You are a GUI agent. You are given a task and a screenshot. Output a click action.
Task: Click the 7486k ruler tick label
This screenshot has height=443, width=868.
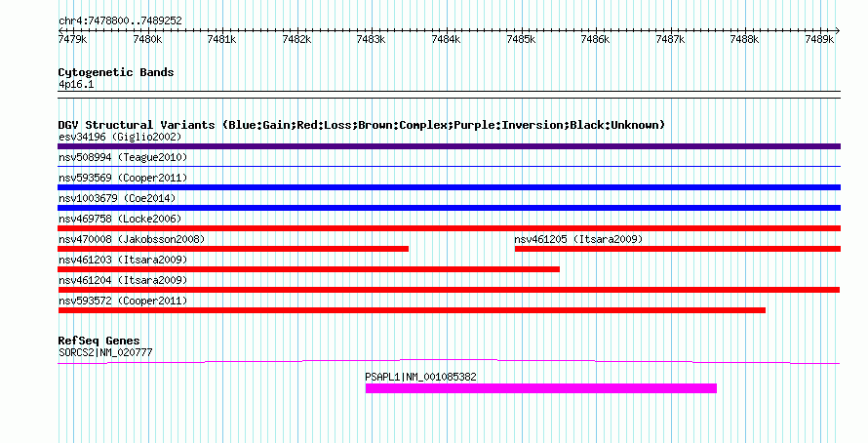[595, 39]
